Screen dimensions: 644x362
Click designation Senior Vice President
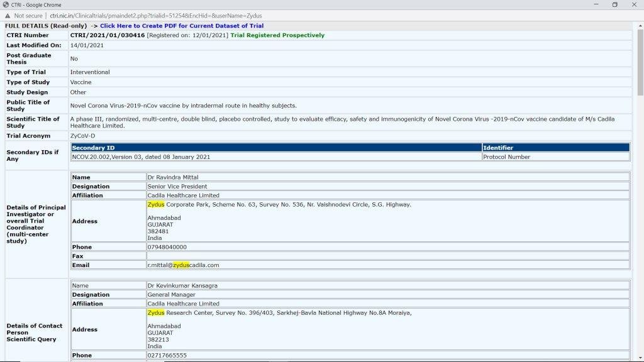click(x=177, y=186)
